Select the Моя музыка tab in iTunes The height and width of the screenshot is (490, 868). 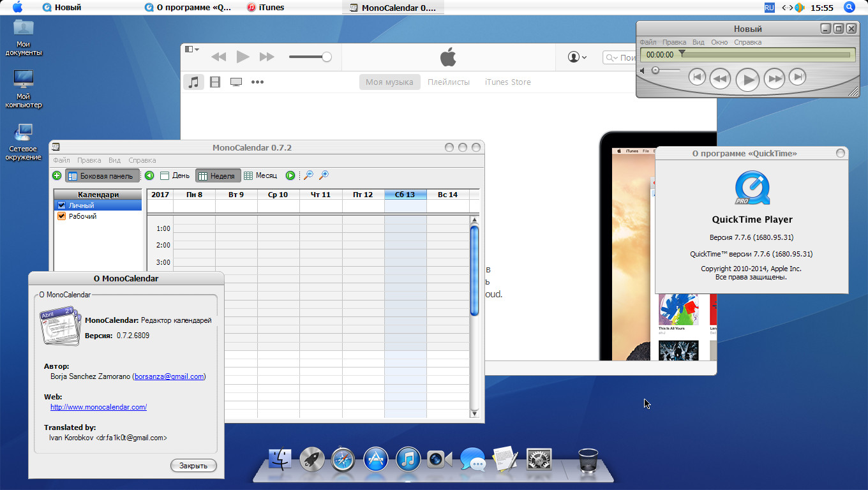tap(389, 82)
